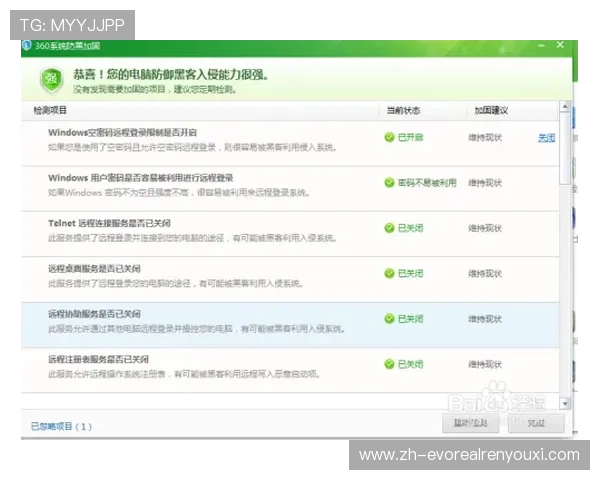Click green check icon in Telnet row
Viewport: 600px width, 480px height.
pos(389,228)
